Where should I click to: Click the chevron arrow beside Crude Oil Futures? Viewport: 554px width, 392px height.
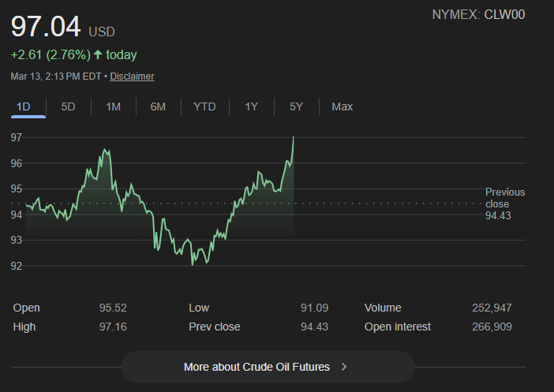click(344, 367)
